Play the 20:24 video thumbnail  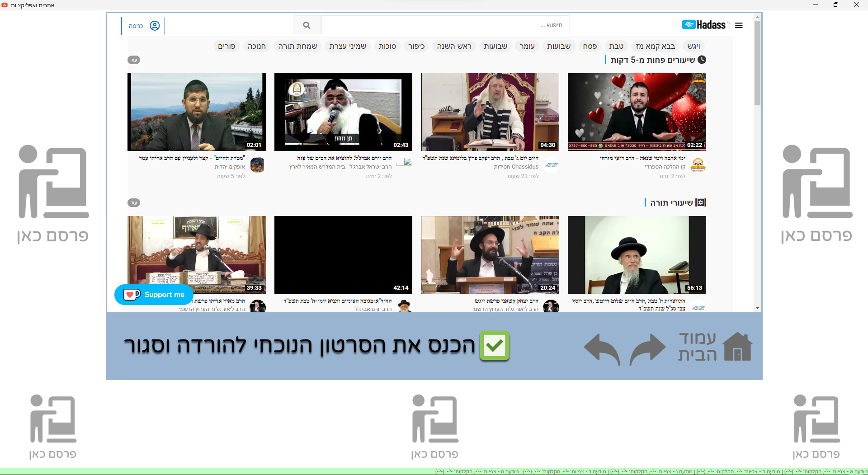490,255
